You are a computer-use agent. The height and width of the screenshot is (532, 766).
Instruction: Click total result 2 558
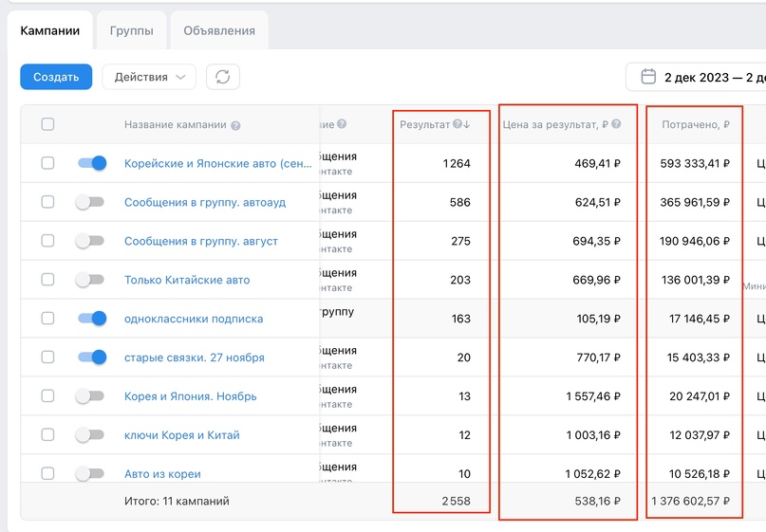click(x=456, y=502)
